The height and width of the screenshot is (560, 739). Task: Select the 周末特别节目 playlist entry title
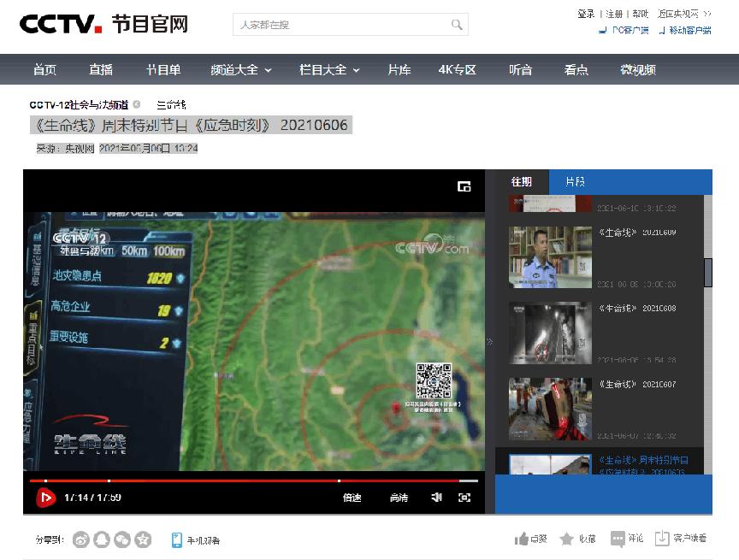(x=643, y=464)
